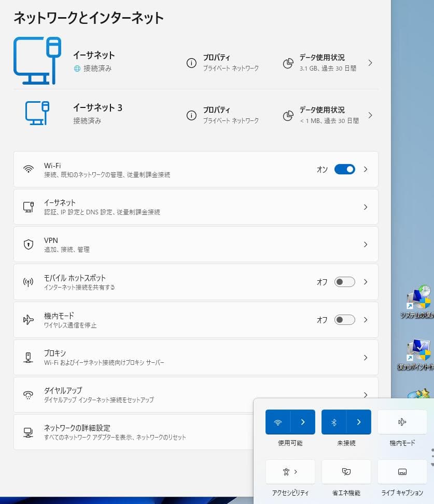This screenshot has width=434, height=504.
Task: Toggle 機内モード on
Action: [344, 320]
